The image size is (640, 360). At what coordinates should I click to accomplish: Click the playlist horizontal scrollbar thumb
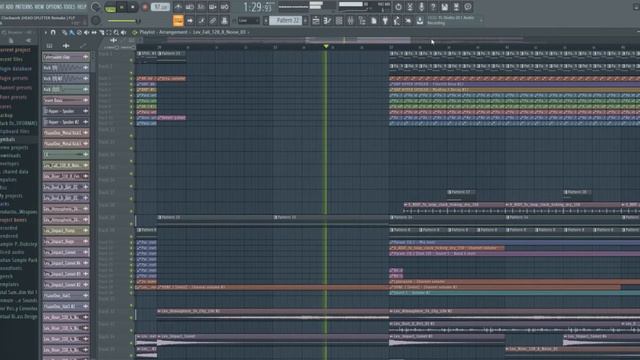pyautogui.click(x=358, y=40)
